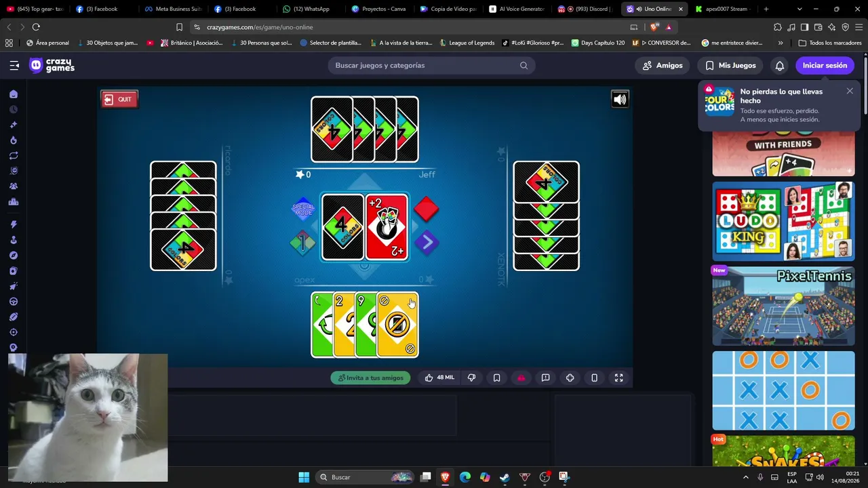This screenshot has width=868, height=488.
Task: Open Steam from the taskbar
Action: pos(505,477)
